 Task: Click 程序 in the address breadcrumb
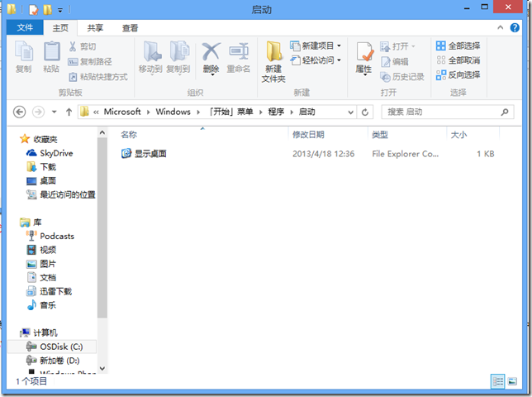point(276,112)
